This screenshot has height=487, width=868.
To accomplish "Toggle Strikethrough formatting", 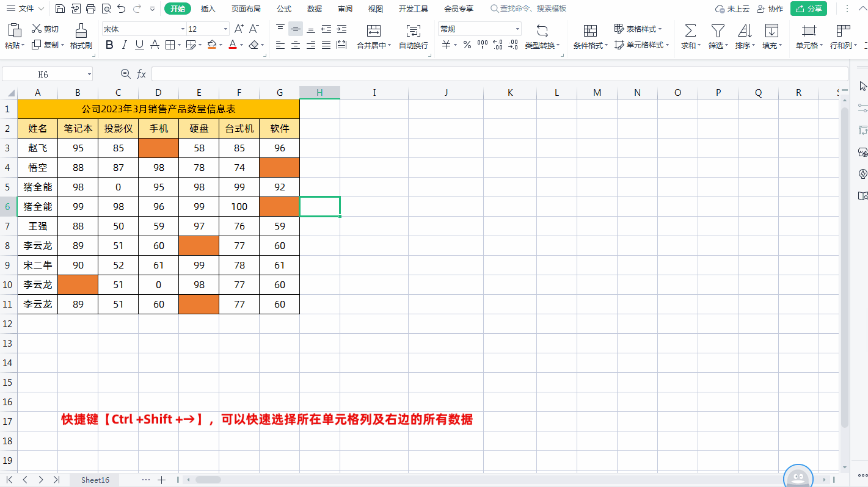I will pos(155,45).
